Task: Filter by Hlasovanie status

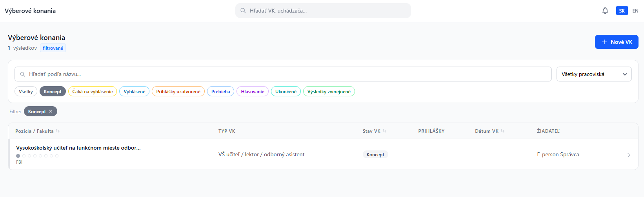Action: point(253,91)
